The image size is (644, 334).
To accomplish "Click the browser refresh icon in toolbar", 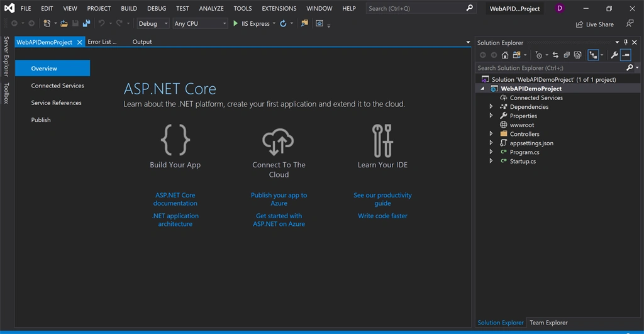I will coord(283,23).
